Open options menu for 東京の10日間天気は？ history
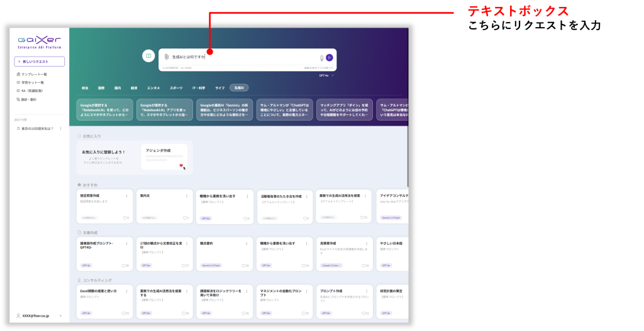The width and height of the screenshot is (644, 331). click(60, 128)
